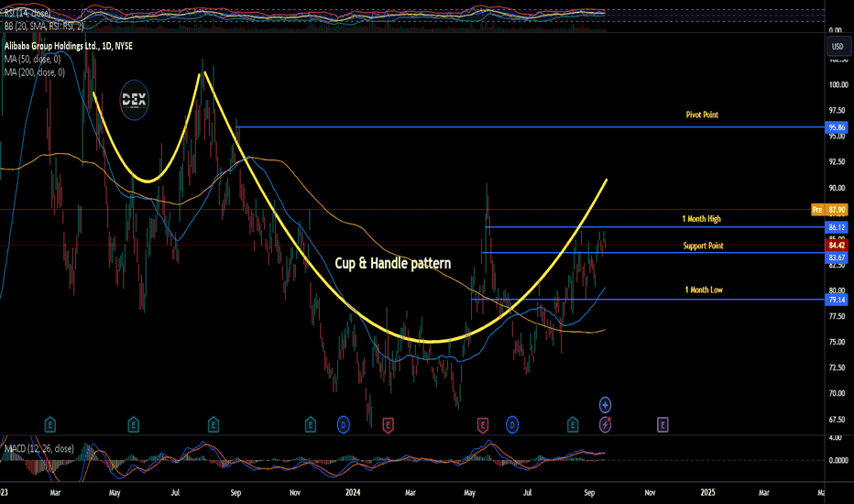The height and width of the screenshot is (504, 854).
Task: Select the 86.12 price label on axis
Action: coord(837,227)
